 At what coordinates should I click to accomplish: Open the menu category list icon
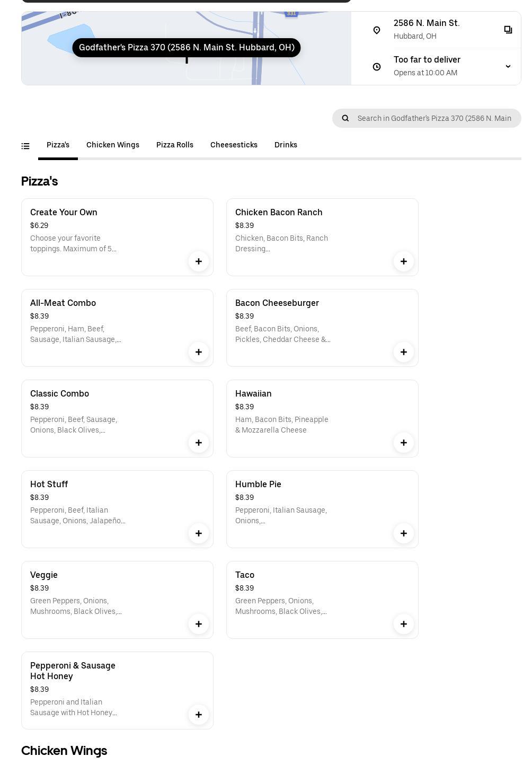click(25, 146)
